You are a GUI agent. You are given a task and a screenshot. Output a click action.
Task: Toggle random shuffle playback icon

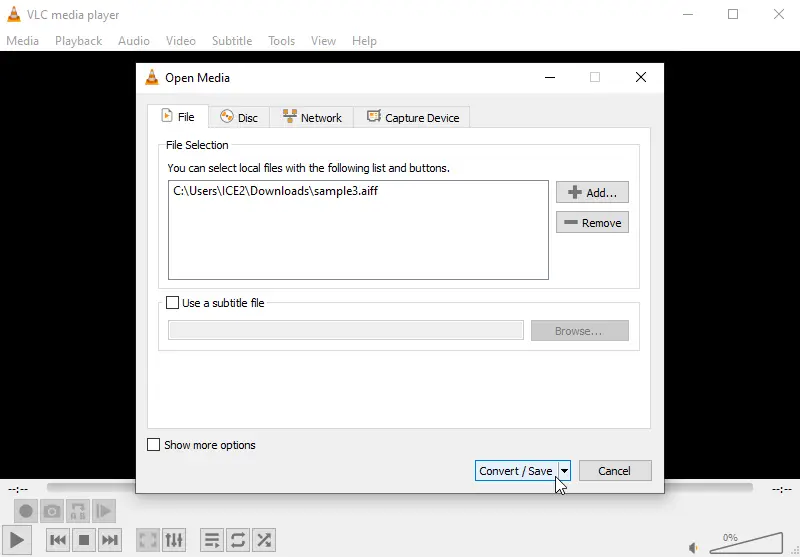264,540
